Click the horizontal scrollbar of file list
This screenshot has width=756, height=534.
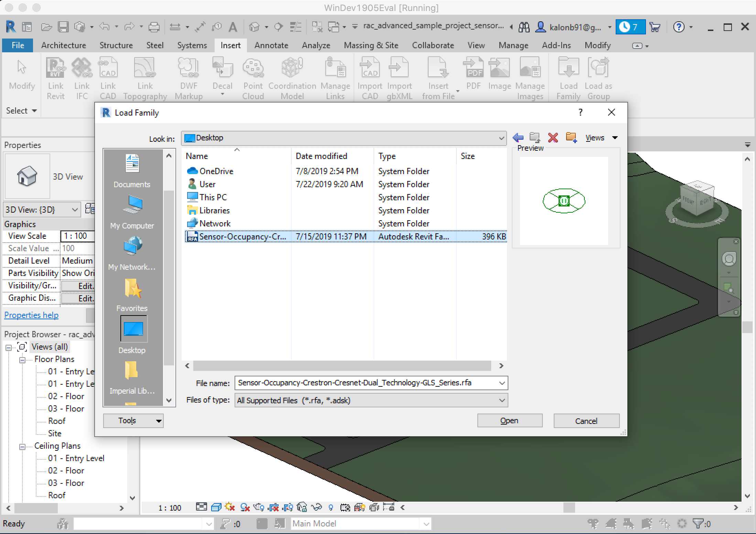coord(342,366)
